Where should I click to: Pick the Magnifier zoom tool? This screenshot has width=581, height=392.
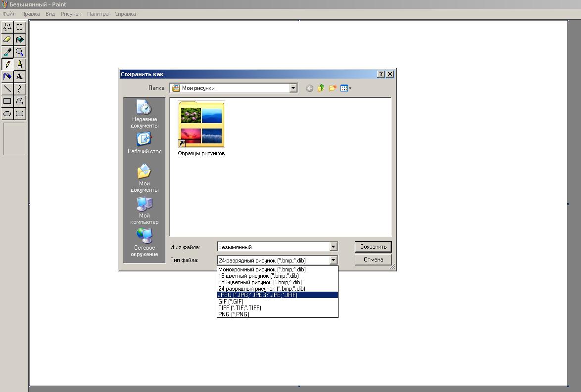(19, 52)
